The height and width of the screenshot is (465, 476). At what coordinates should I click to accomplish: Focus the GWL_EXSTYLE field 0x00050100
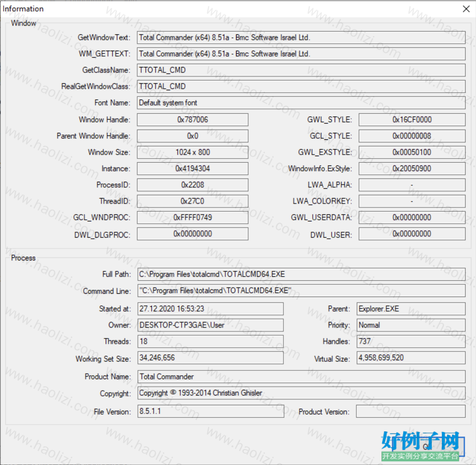[412, 152]
